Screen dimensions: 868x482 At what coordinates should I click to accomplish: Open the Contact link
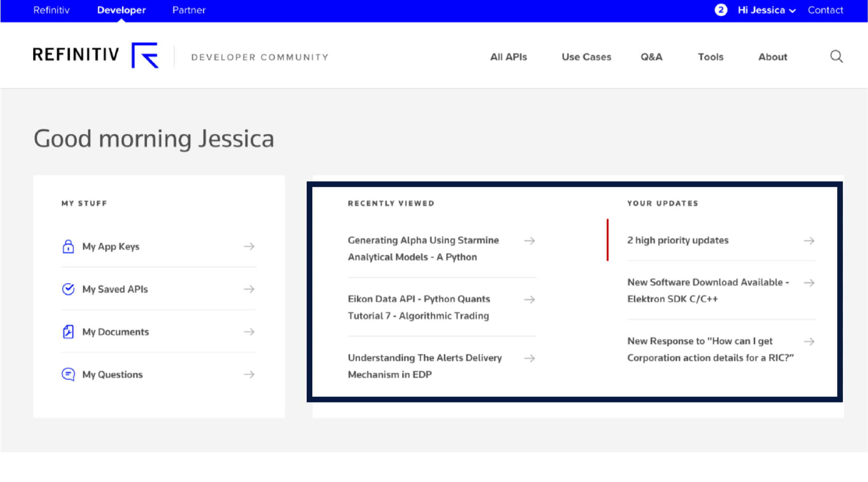tap(825, 10)
